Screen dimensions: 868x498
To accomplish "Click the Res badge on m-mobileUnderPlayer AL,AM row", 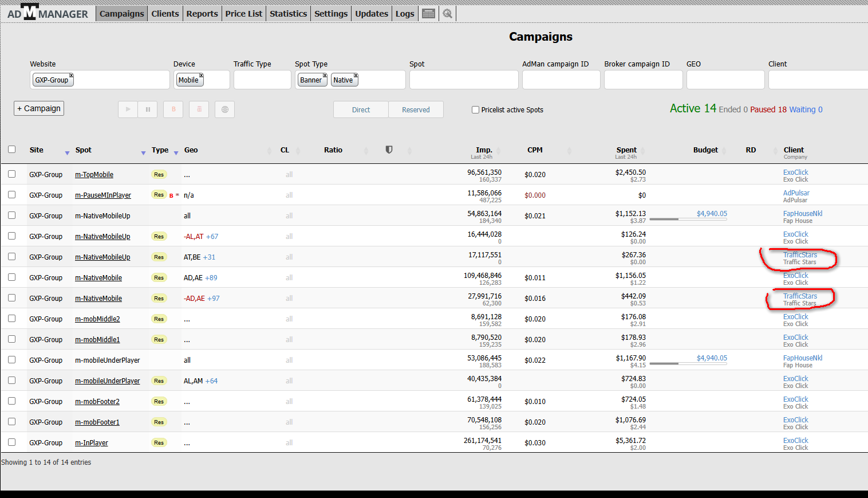I will pos(159,381).
